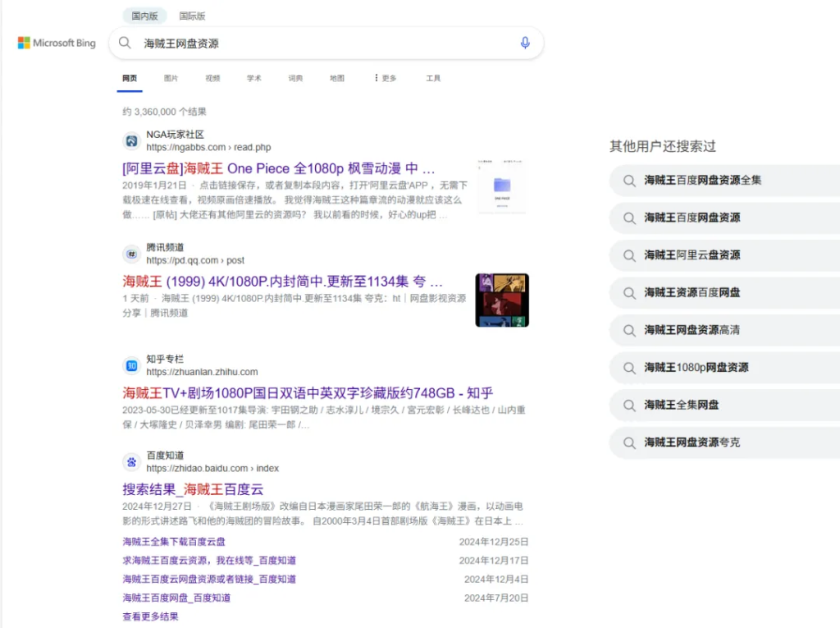The width and height of the screenshot is (840, 628).
Task: Click the NGA玩家社区 site favicon
Action: click(131, 140)
